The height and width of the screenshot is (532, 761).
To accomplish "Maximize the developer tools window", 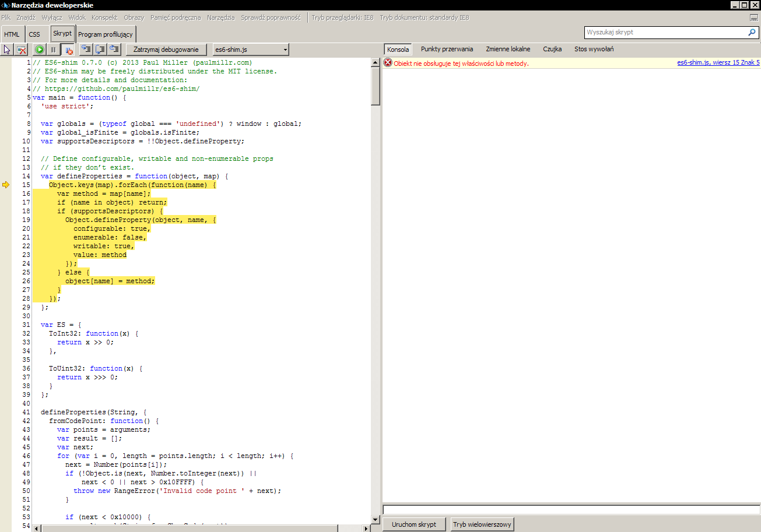I will pos(744,5).
